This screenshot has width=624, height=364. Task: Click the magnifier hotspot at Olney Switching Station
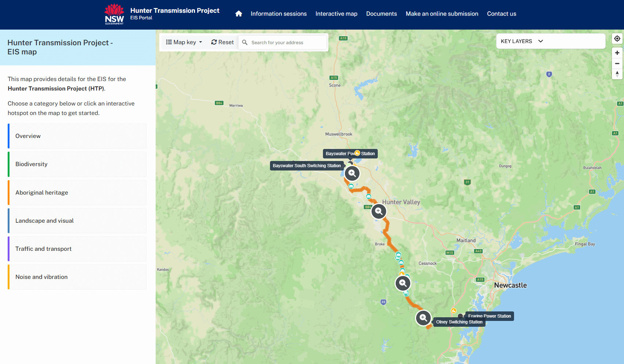[423, 318]
